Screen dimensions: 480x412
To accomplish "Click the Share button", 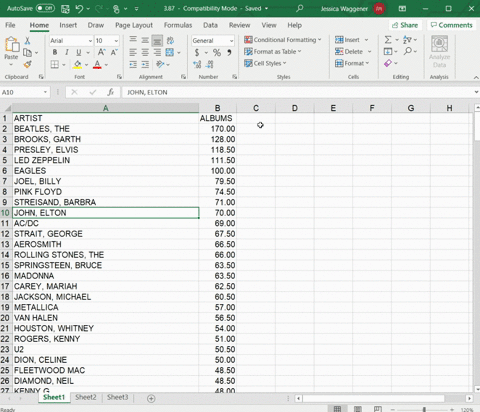I will click(x=405, y=25).
